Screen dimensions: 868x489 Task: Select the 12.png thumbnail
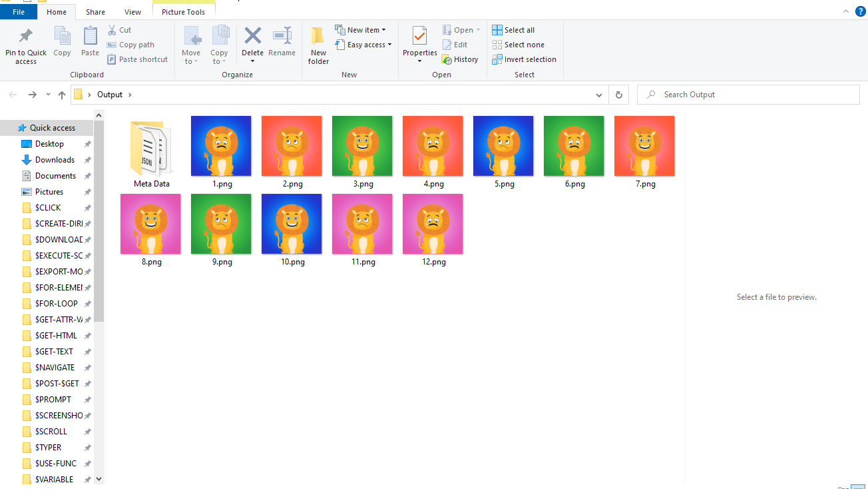433,224
